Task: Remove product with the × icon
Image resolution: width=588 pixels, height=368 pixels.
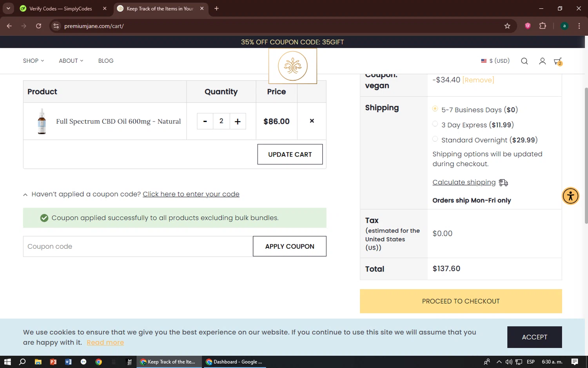Action: [x=312, y=121]
